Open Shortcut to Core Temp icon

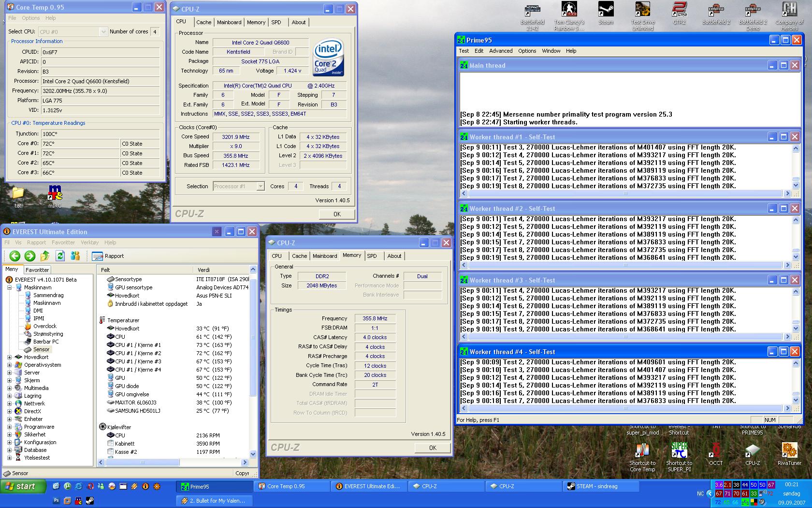pyautogui.click(x=642, y=457)
